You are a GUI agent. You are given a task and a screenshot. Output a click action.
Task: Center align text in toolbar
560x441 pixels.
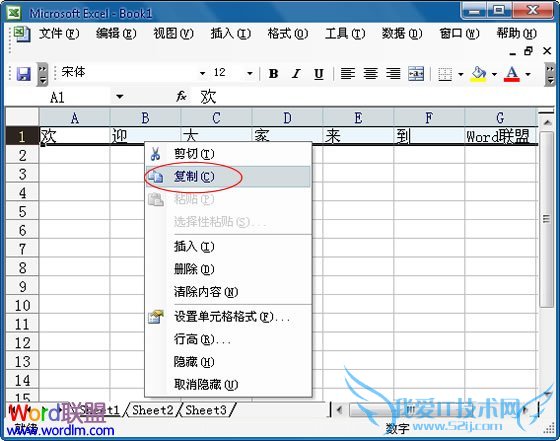tap(370, 74)
